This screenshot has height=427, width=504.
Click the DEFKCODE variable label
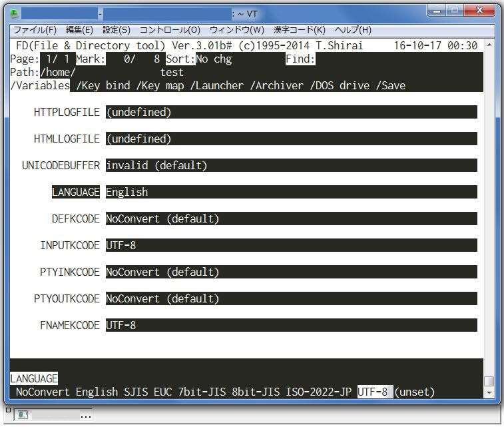(x=76, y=219)
